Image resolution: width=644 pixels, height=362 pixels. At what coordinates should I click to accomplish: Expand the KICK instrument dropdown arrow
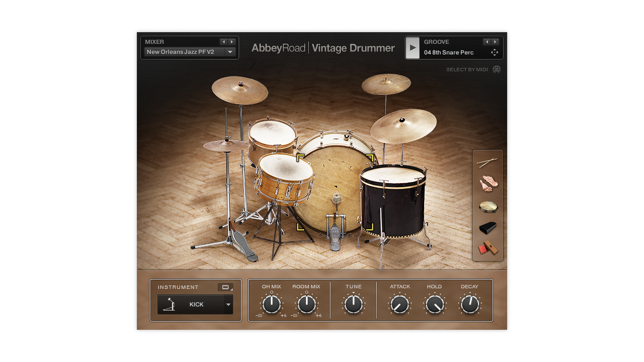(228, 304)
